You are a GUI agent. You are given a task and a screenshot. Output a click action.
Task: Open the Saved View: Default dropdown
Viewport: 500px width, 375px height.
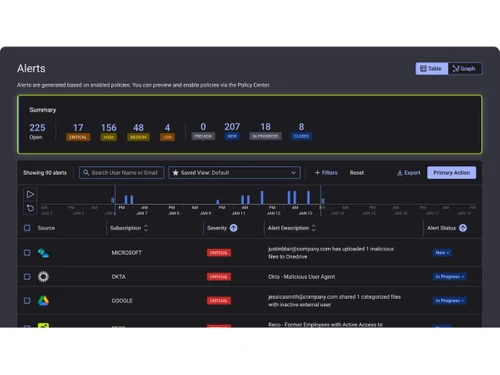234,173
